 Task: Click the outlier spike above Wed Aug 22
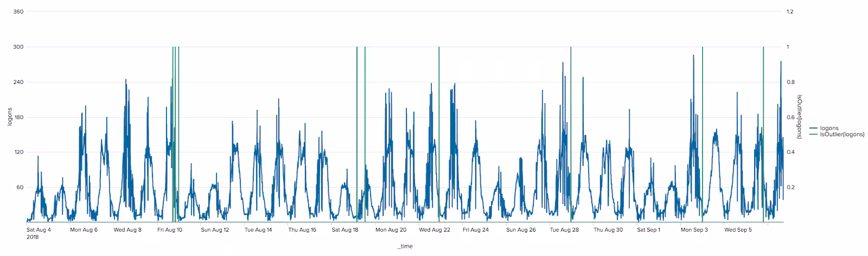(439, 135)
